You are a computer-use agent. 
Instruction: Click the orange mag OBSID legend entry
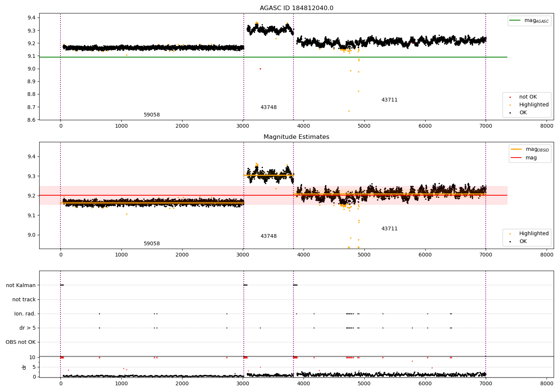coord(530,149)
